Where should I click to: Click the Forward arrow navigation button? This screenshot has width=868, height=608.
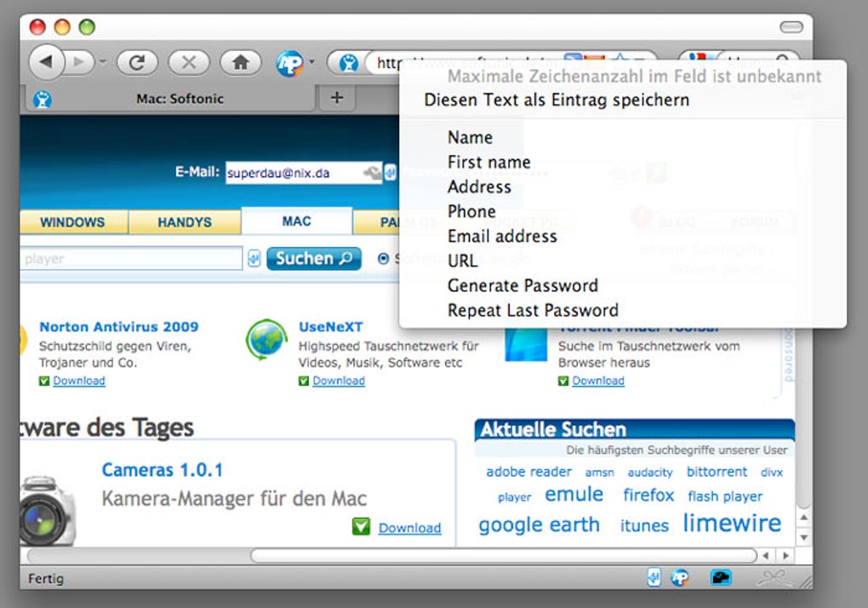(x=80, y=62)
